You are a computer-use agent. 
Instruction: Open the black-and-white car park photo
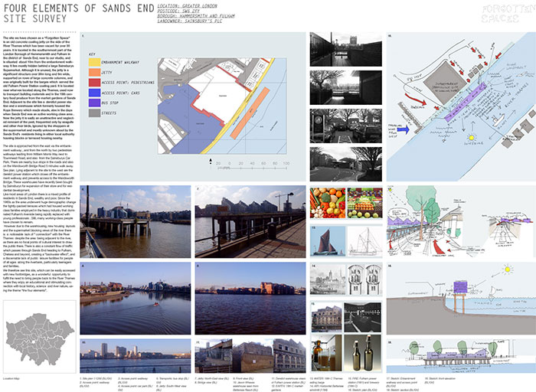click(x=345, y=126)
